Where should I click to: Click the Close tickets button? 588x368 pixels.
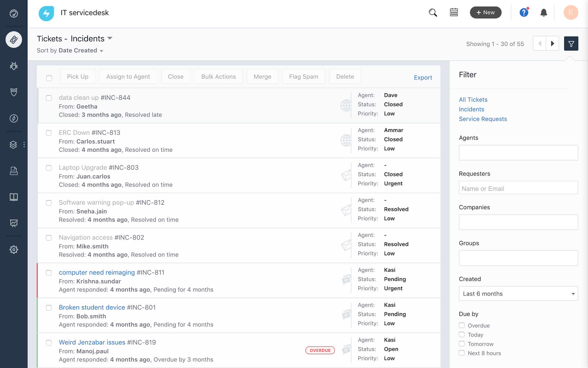coord(176,76)
